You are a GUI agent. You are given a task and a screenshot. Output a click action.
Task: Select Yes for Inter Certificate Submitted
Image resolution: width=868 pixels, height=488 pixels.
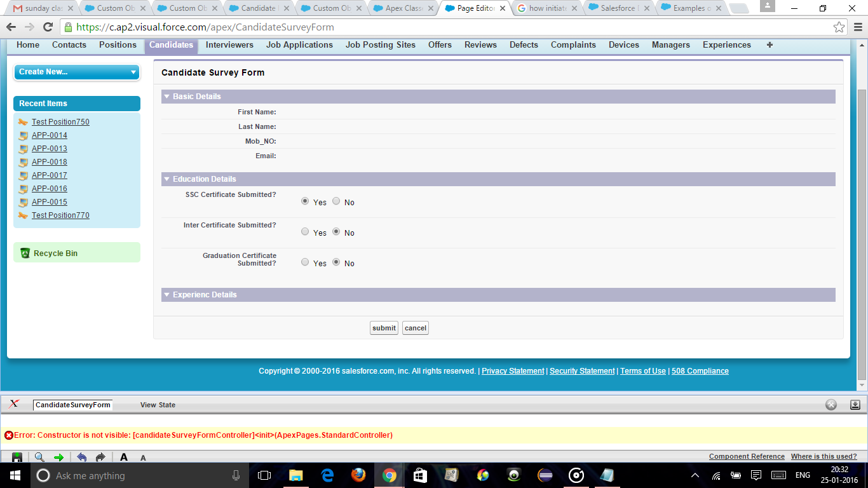tap(305, 231)
